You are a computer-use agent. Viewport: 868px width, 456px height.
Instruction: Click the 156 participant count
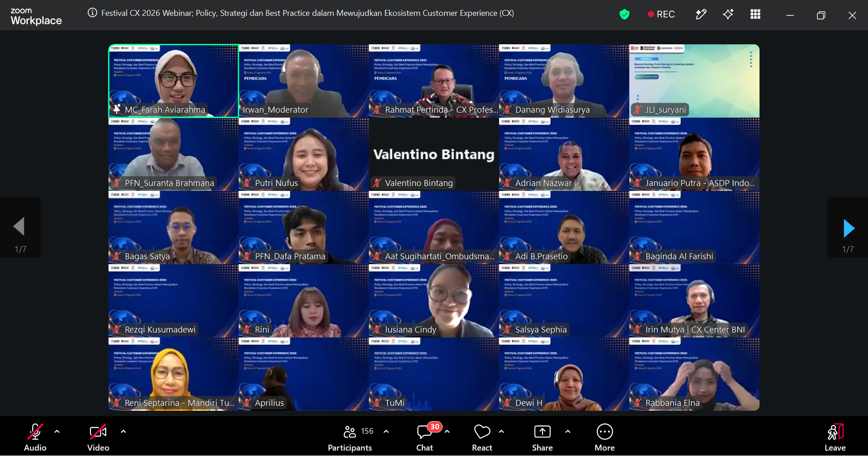367,431
